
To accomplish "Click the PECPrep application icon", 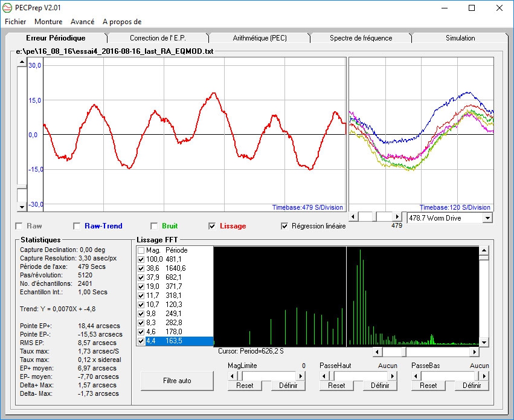I will point(7,8).
